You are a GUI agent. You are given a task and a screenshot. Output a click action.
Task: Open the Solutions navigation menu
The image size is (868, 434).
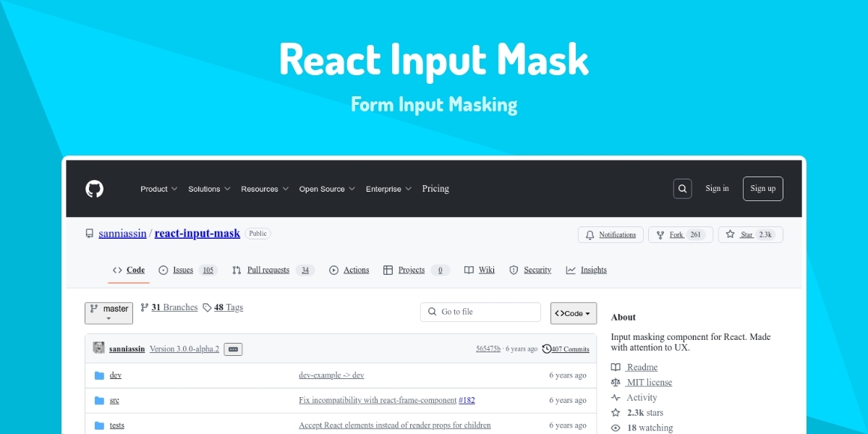(209, 189)
